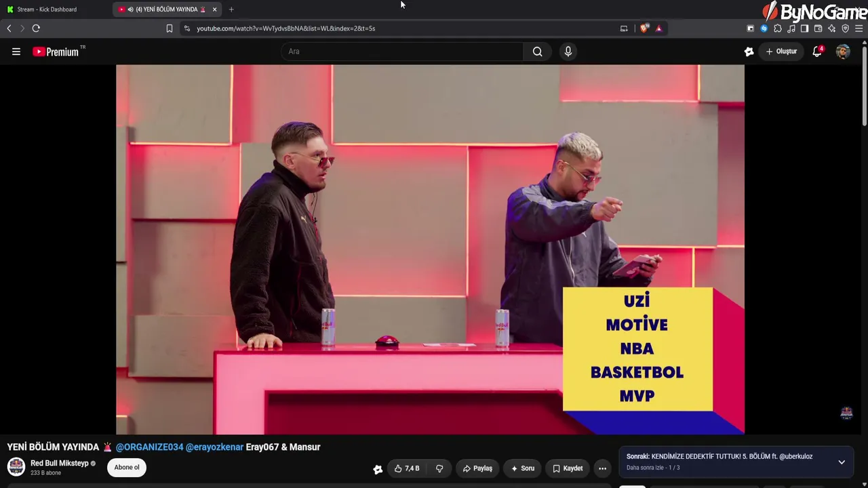This screenshot has height=488, width=868.
Task: Open the Extensions puzzle icon
Action: tap(777, 28)
